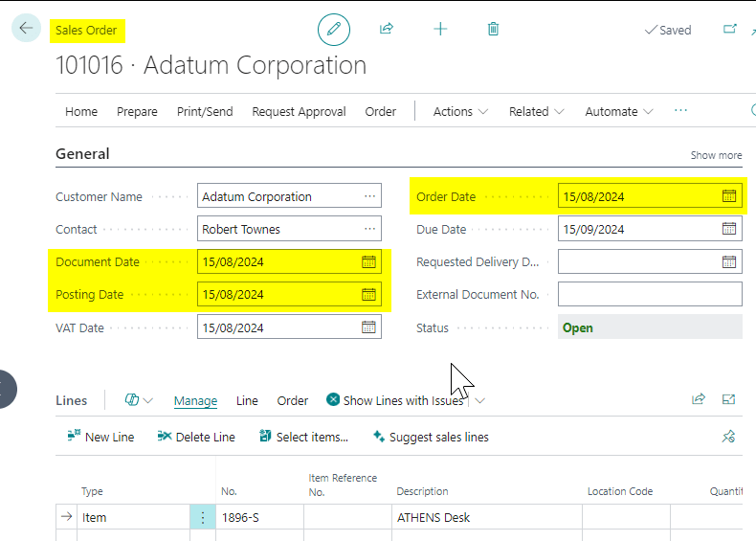Viewport: 756px width, 541px height.
Task: Click the pin icon in Lines toolbar
Action: point(728,437)
